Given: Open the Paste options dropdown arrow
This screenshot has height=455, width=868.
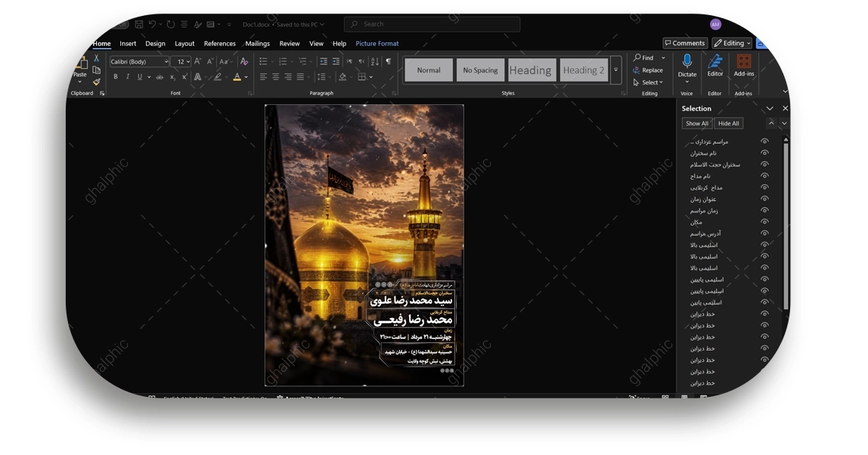Looking at the screenshot, I should [x=80, y=82].
